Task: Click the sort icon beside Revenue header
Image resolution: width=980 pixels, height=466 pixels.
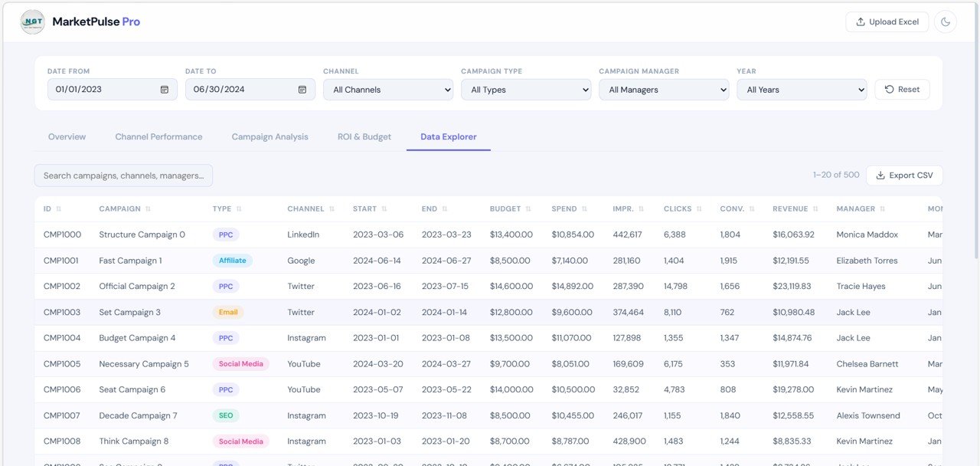Action: point(816,208)
